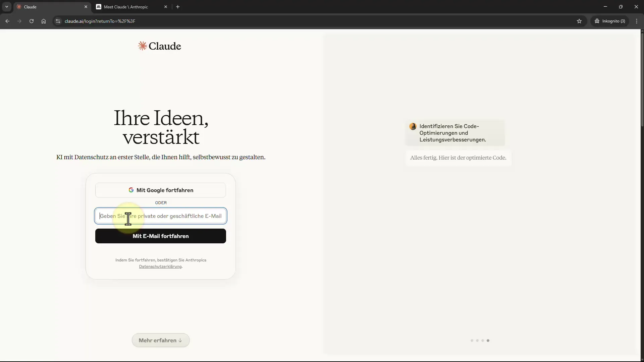The height and width of the screenshot is (362, 644).
Task: Open the tab search dropdown arrow
Action: pos(7,7)
